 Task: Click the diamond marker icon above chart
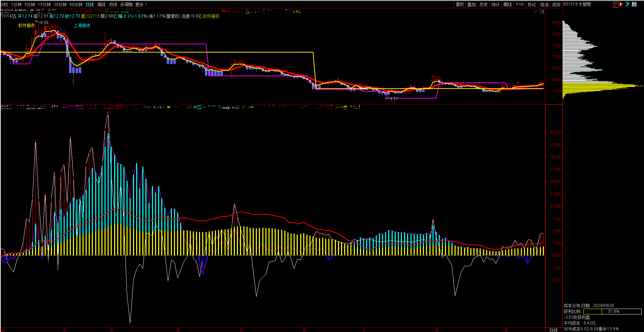[535, 12]
